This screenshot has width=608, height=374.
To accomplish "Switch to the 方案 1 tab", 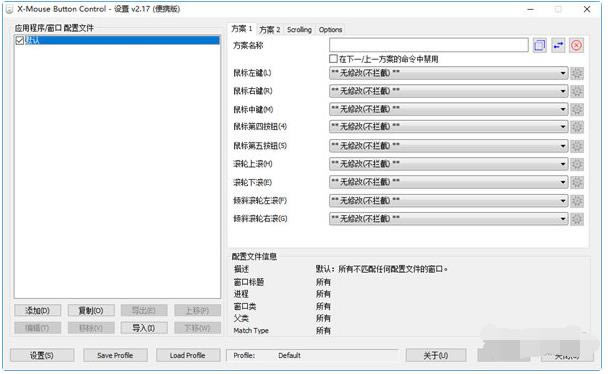I will (242, 29).
